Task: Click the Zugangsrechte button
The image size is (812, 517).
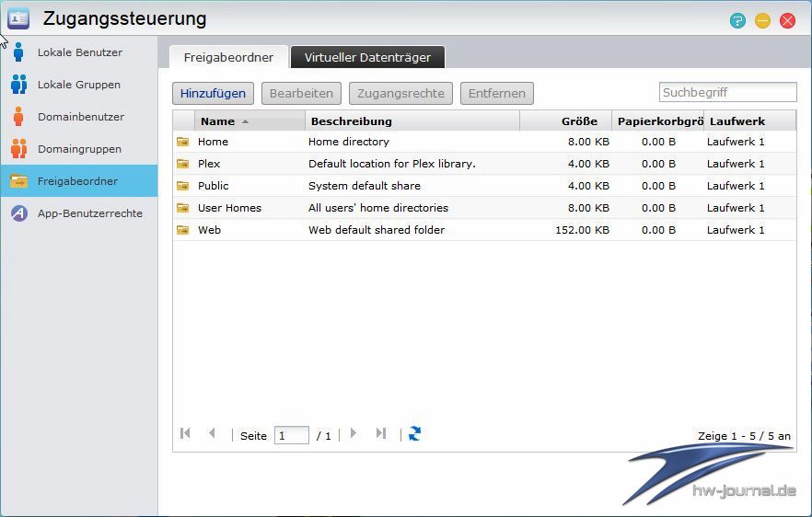Action: pos(400,93)
